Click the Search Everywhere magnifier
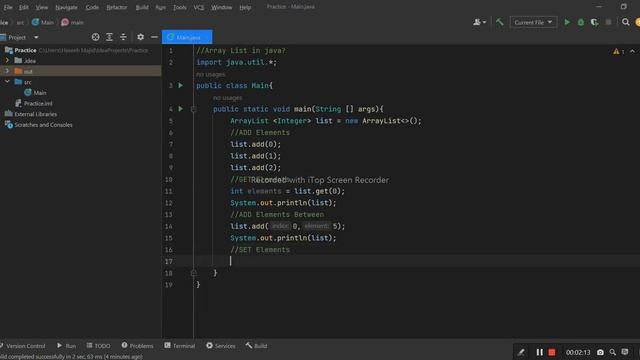640x360 pixels. pos(626,22)
